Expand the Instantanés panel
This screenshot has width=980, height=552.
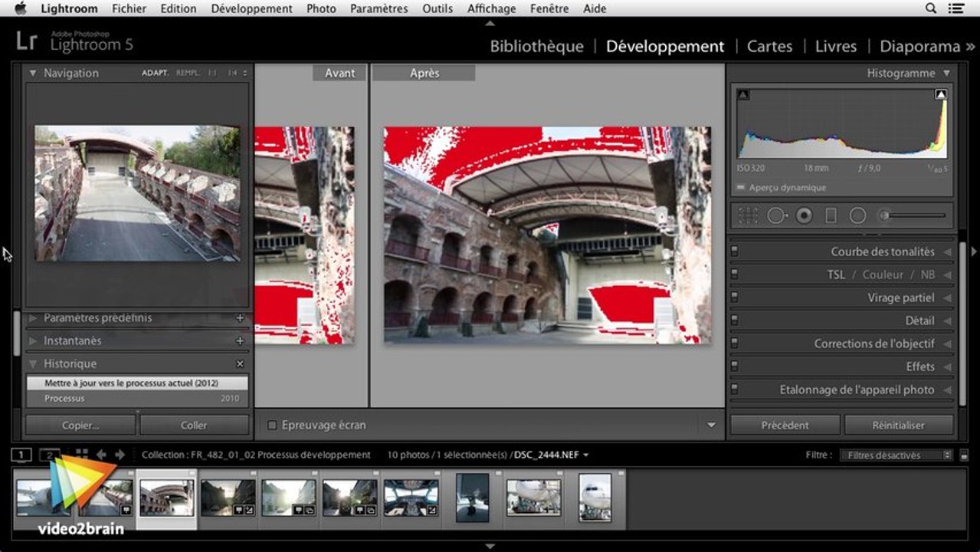(x=33, y=341)
